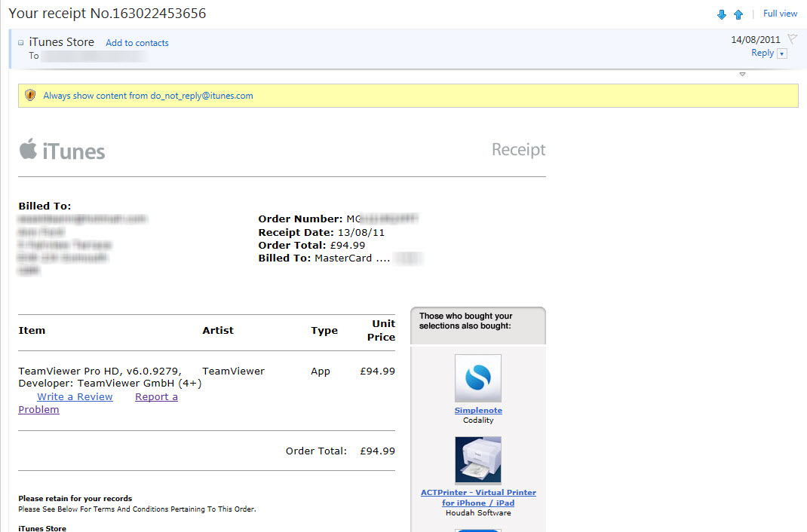Always show content from do_not_reply@itunes.com

[149, 96]
